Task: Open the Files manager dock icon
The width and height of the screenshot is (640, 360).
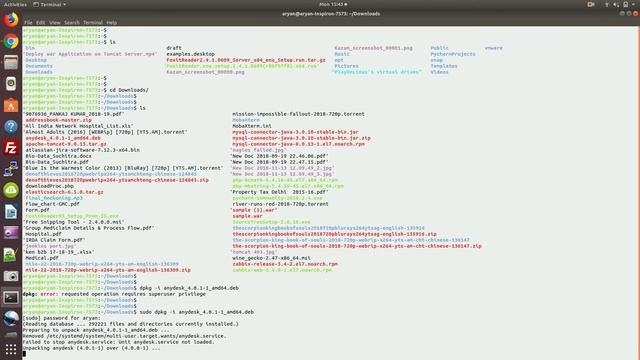Action: [11, 62]
